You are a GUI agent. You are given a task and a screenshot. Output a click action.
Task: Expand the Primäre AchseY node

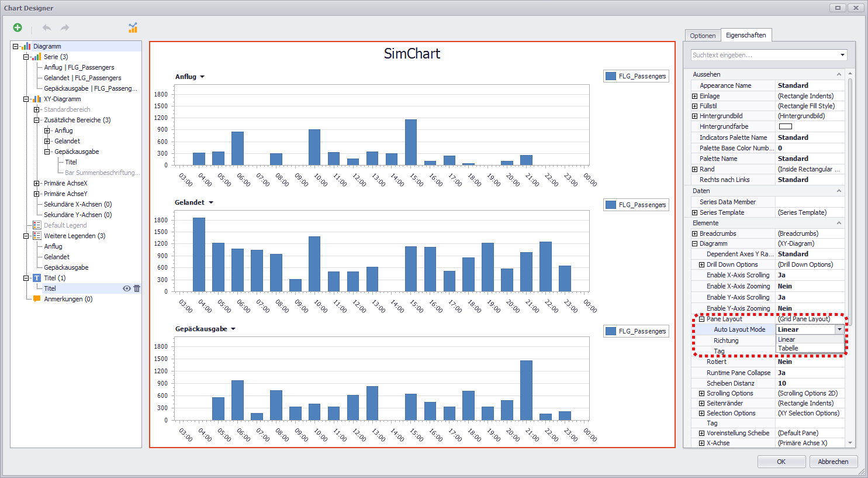37,194
